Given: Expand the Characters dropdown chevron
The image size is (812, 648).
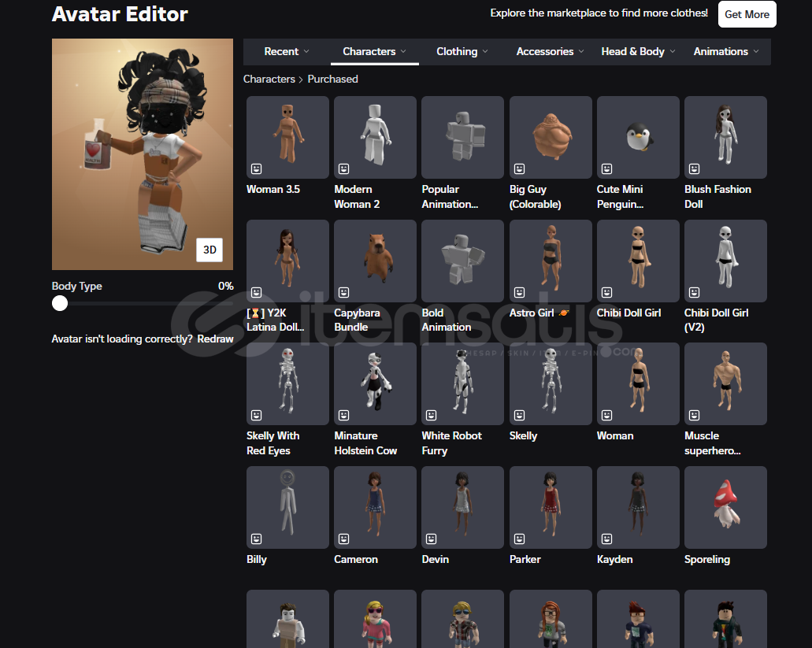Looking at the screenshot, I should click(403, 51).
